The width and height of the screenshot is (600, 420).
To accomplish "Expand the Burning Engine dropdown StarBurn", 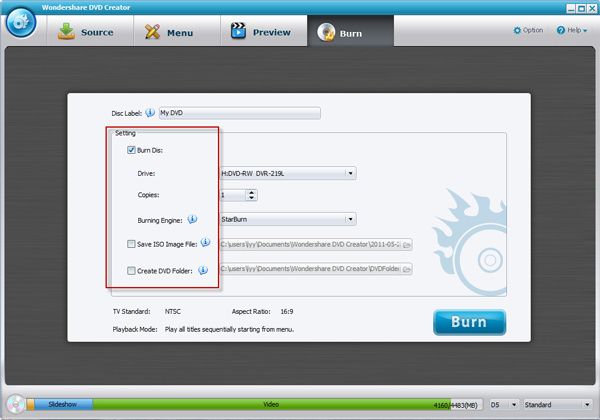I will (288, 219).
